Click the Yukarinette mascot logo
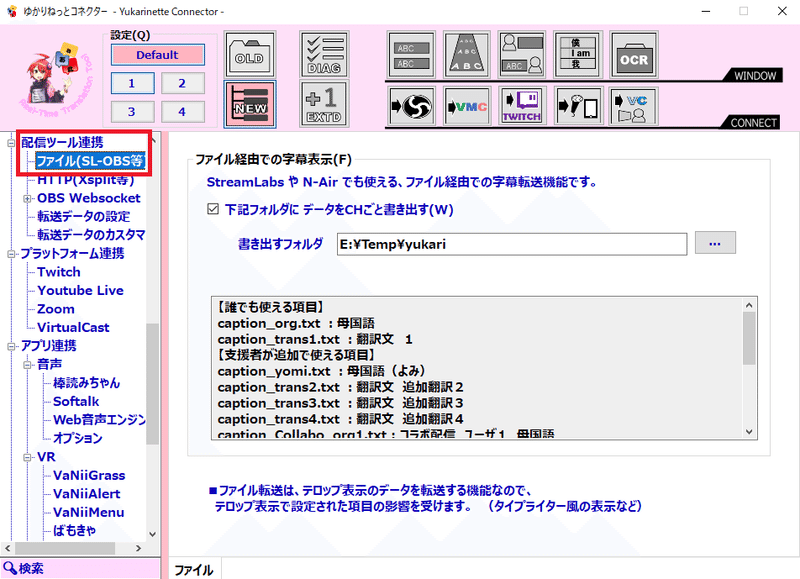The height and width of the screenshot is (579, 800). point(56,79)
